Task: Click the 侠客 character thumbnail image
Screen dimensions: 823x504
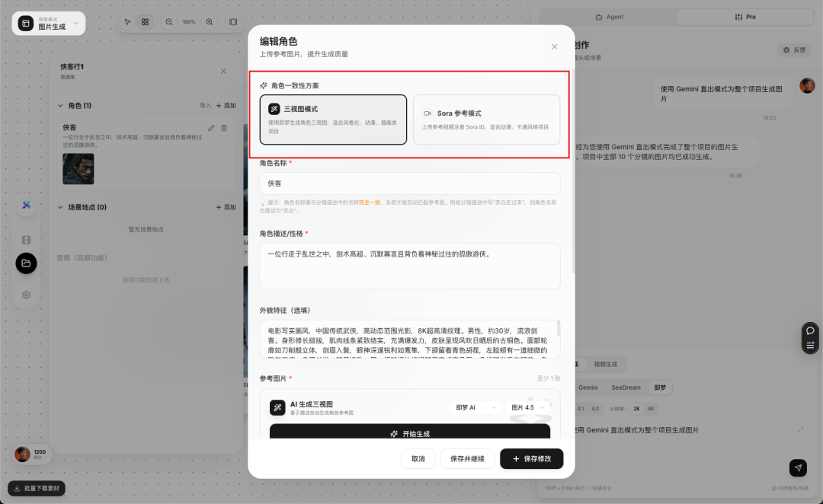Action: click(x=78, y=167)
